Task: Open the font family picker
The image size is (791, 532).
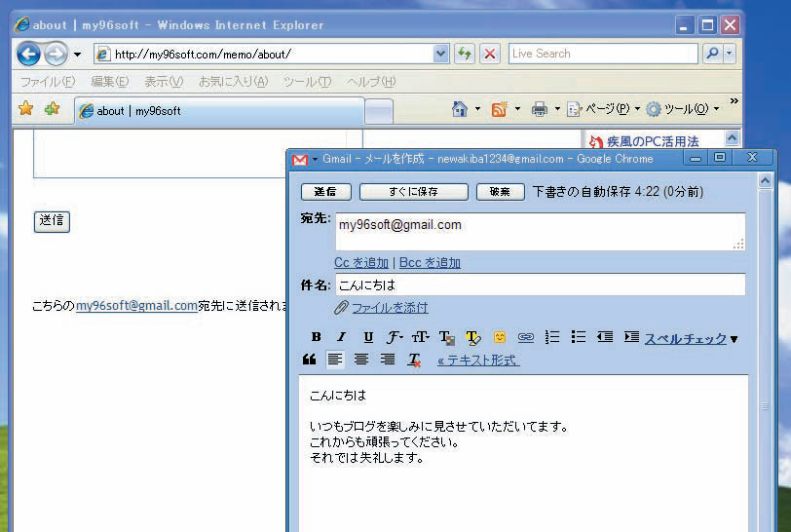Action: click(x=395, y=337)
